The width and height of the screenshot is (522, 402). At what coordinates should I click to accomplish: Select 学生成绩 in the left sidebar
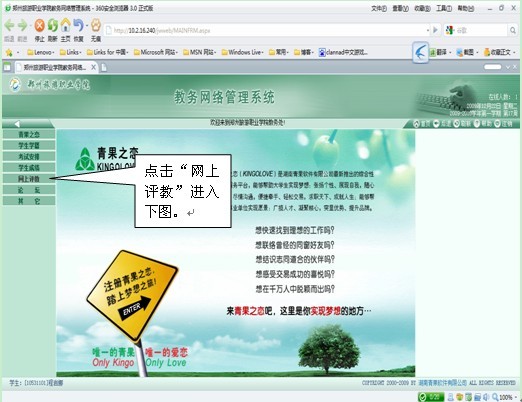29,168
